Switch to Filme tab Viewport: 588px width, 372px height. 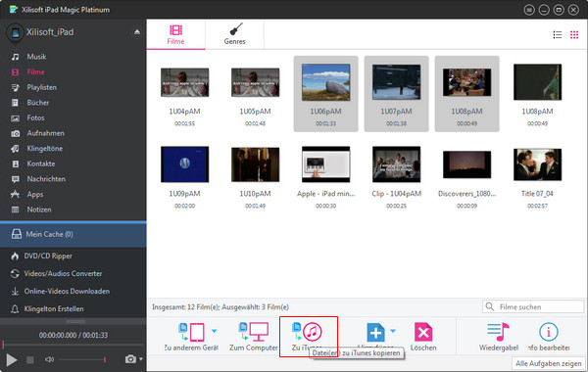point(175,34)
